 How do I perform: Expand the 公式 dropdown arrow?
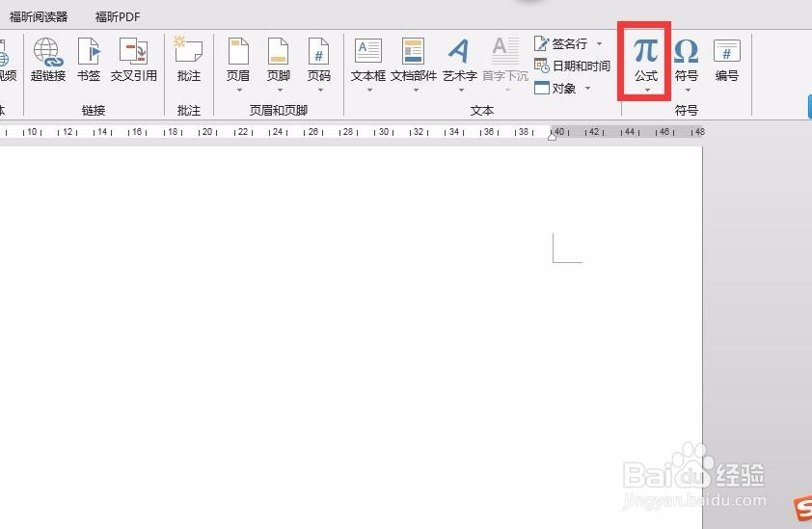click(647, 90)
